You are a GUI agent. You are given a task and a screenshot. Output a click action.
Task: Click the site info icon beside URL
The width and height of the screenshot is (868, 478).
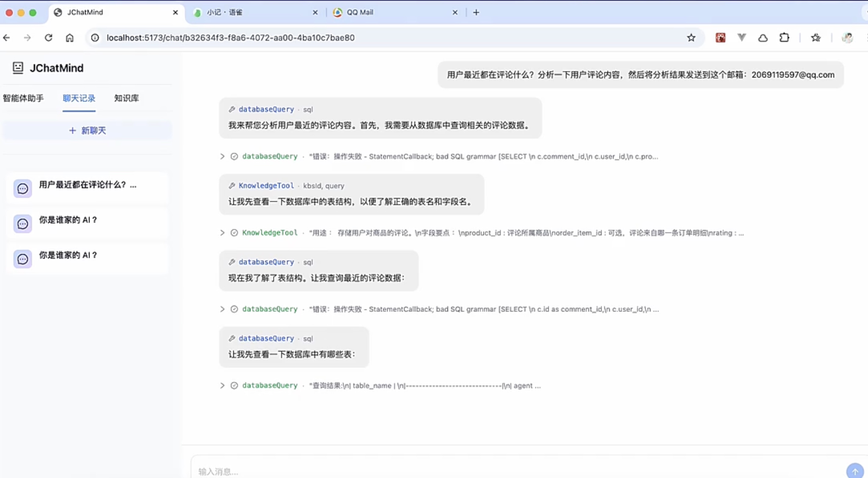(x=95, y=38)
